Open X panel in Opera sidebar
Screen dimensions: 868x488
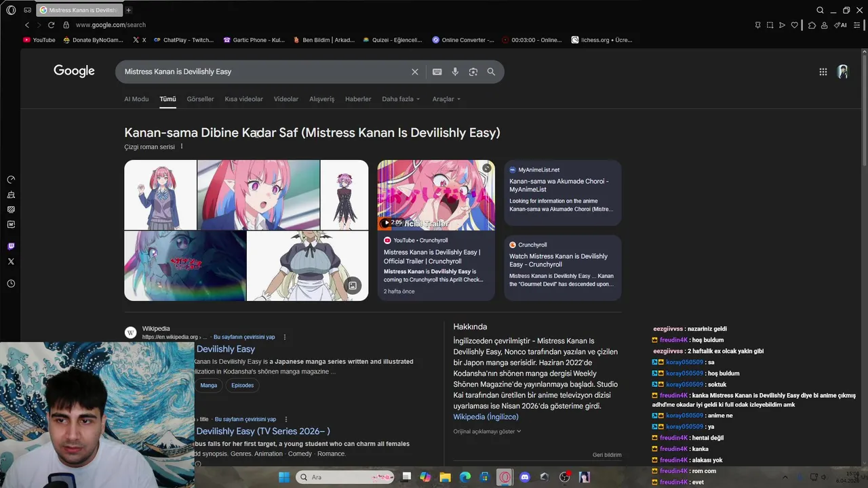pyautogui.click(x=11, y=262)
